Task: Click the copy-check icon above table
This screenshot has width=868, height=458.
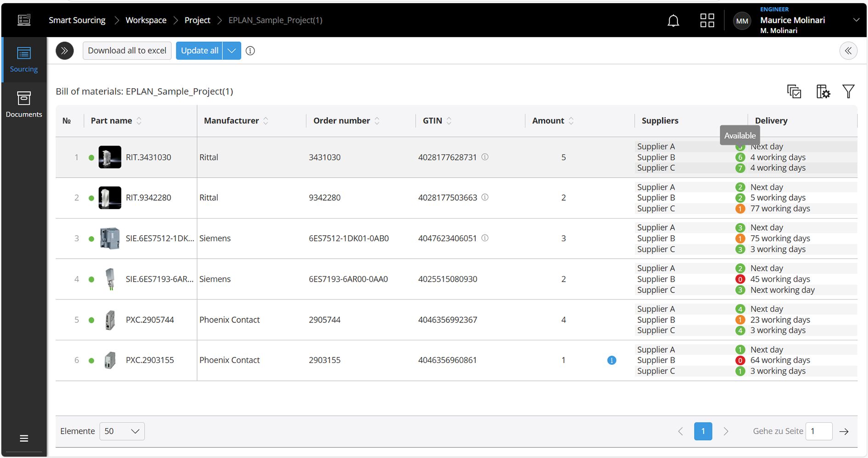Action: [794, 91]
